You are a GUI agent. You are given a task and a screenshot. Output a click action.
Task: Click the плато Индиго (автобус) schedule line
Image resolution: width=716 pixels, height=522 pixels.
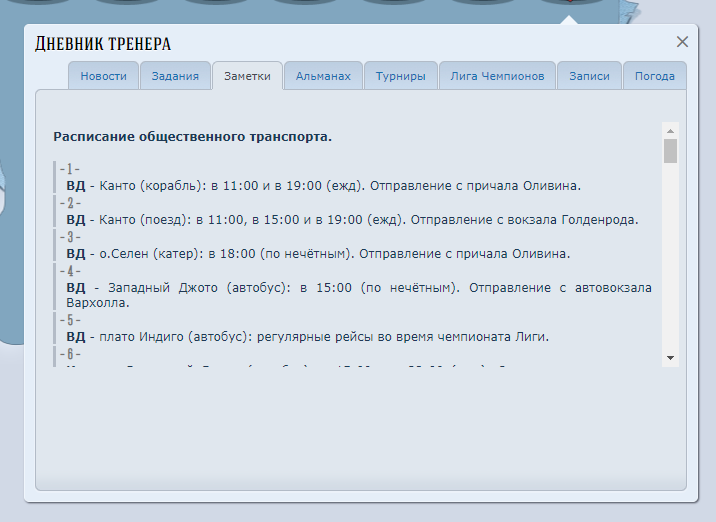click(x=308, y=337)
